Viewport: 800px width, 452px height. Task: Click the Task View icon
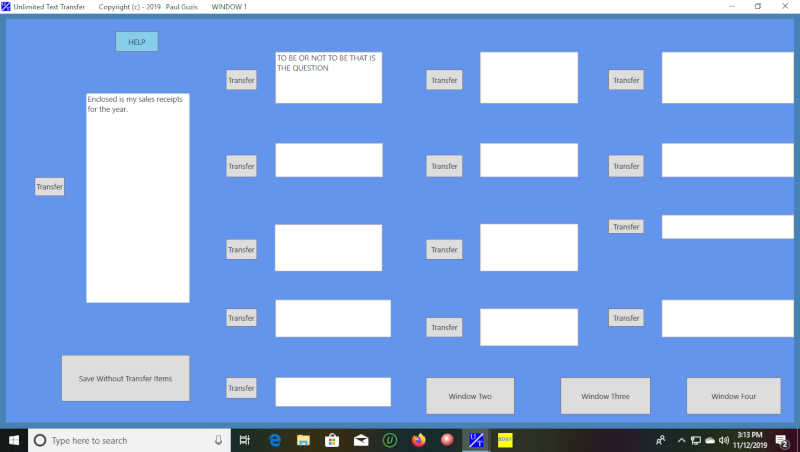coord(245,440)
